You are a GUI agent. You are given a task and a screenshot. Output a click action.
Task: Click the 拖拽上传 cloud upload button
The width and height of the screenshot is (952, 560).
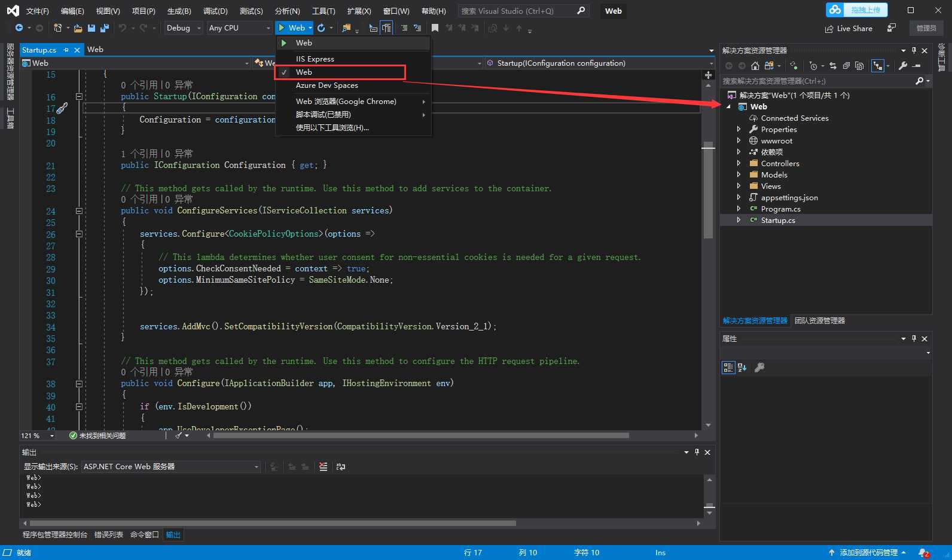tap(857, 10)
